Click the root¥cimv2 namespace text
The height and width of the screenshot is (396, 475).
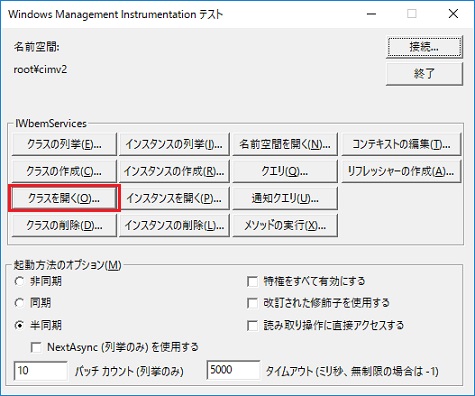(40, 69)
